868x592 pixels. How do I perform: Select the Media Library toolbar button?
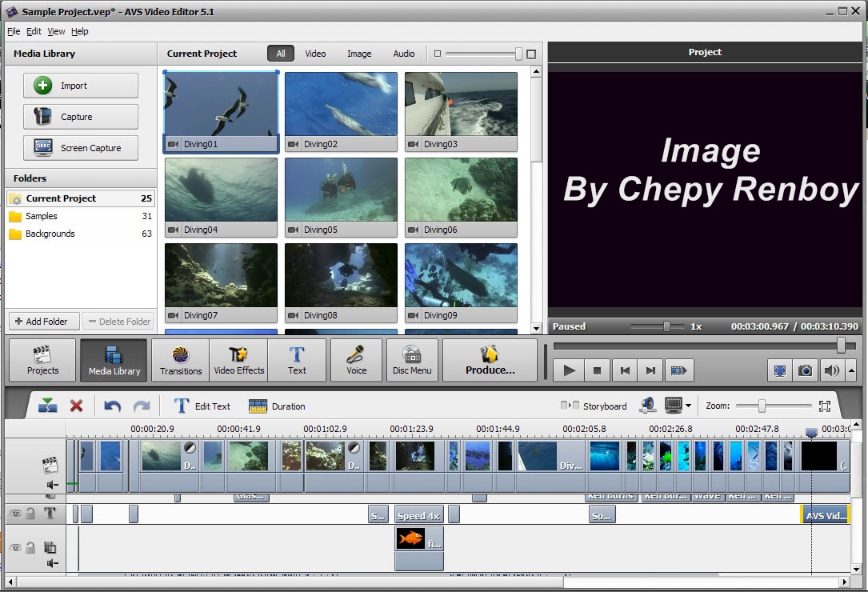[x=114, y=361]
